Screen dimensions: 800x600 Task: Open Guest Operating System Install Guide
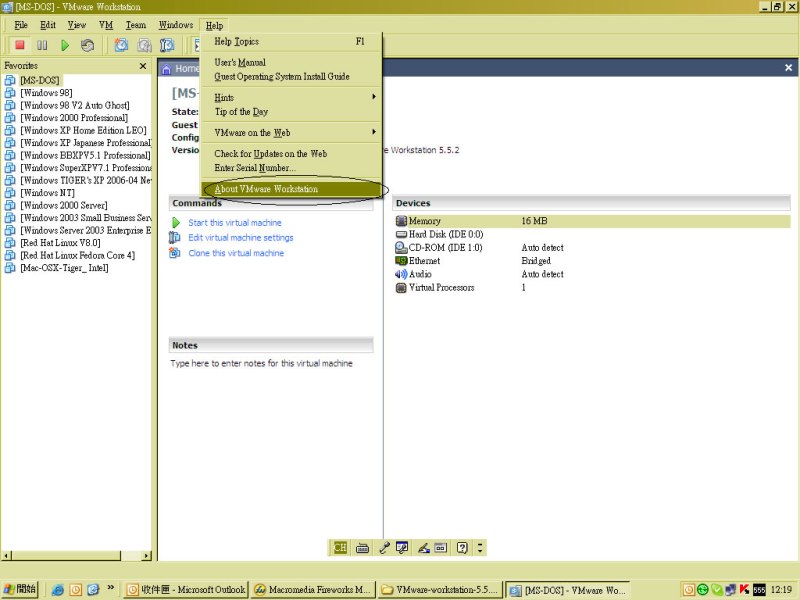pyautogui.click(x=292, y=77)
